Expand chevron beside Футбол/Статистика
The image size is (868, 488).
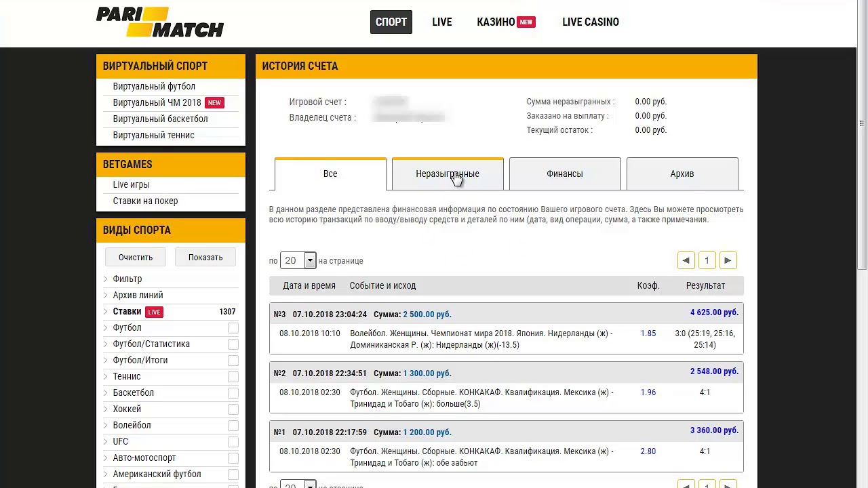[x=106, y=344]
